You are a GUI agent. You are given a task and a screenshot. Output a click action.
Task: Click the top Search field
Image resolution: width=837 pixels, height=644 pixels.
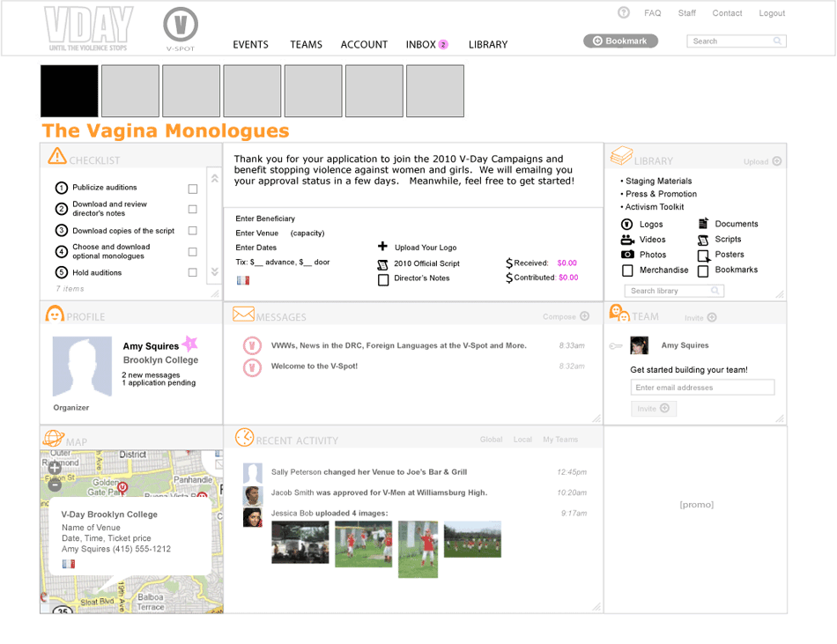[x=736, y=41]
